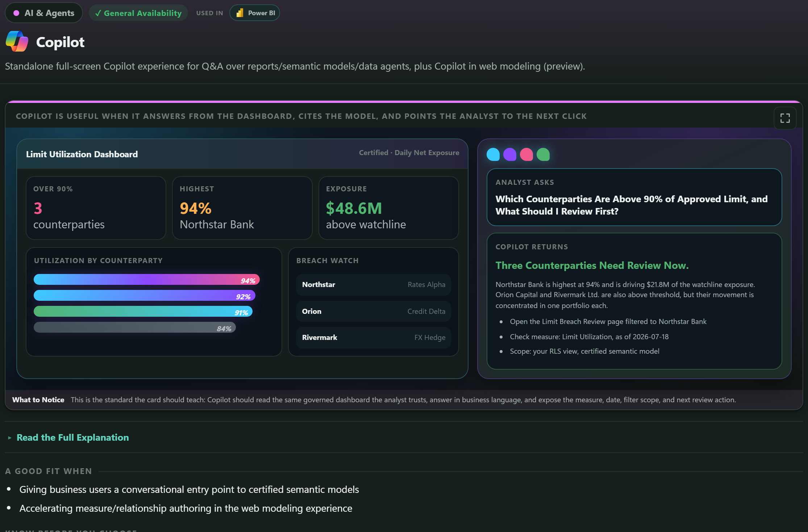Click the cyan dot in Copilot panel

pyautogui.click(x=493, y=154)
